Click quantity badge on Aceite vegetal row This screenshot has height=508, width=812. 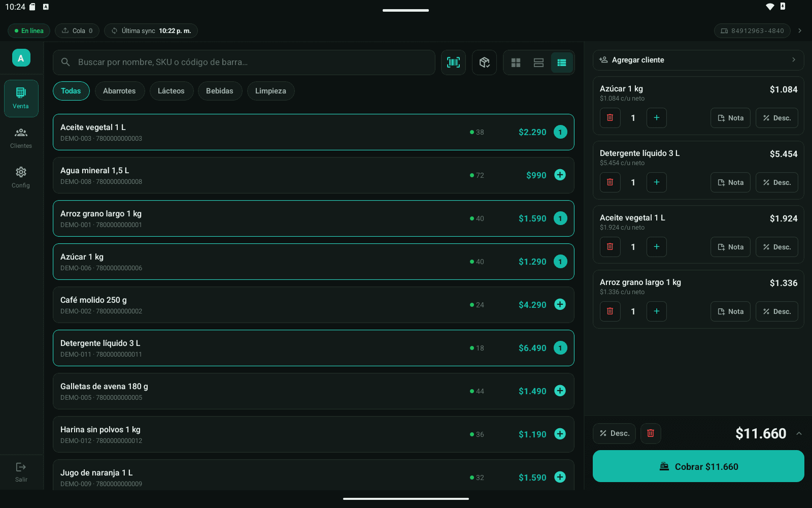pos(560,132)
